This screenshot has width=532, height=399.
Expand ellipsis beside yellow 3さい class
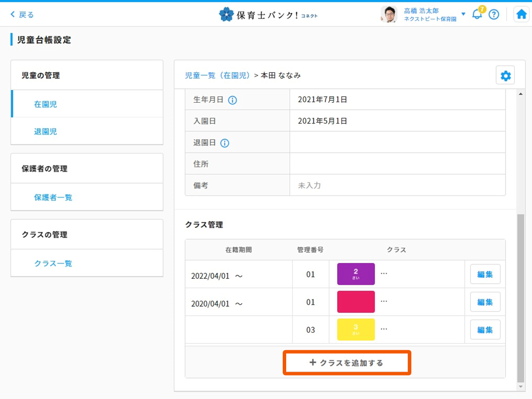pos(384,329)
